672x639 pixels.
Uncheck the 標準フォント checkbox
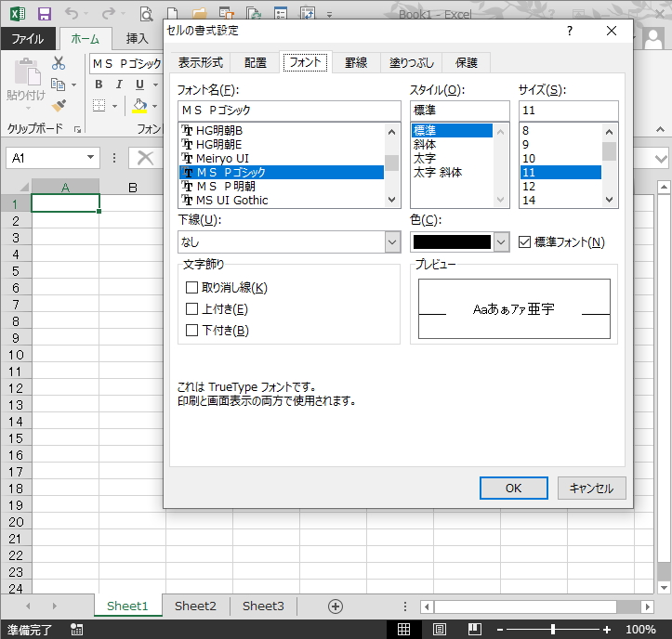tap(524, 242)
